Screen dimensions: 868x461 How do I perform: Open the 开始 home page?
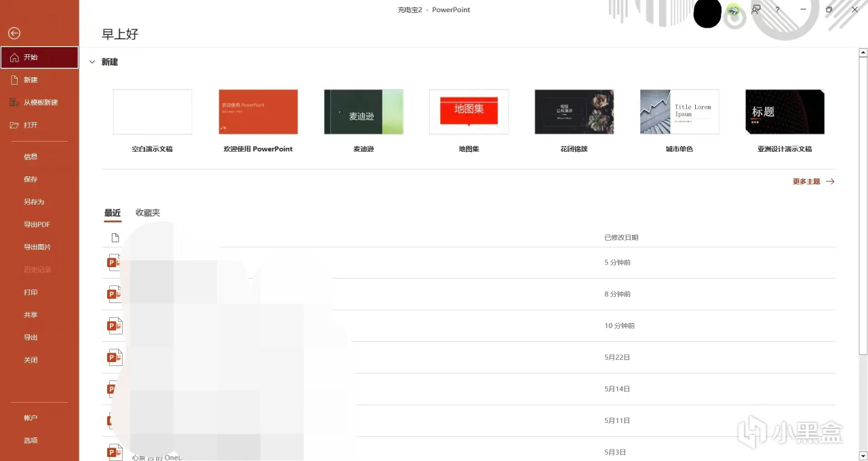[x=39, y=58]
